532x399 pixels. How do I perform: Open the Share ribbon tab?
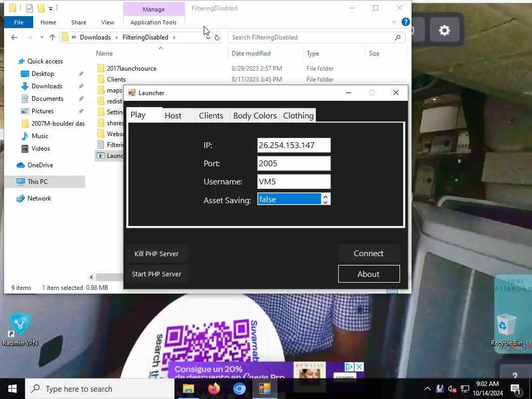(x=78, y=22)
